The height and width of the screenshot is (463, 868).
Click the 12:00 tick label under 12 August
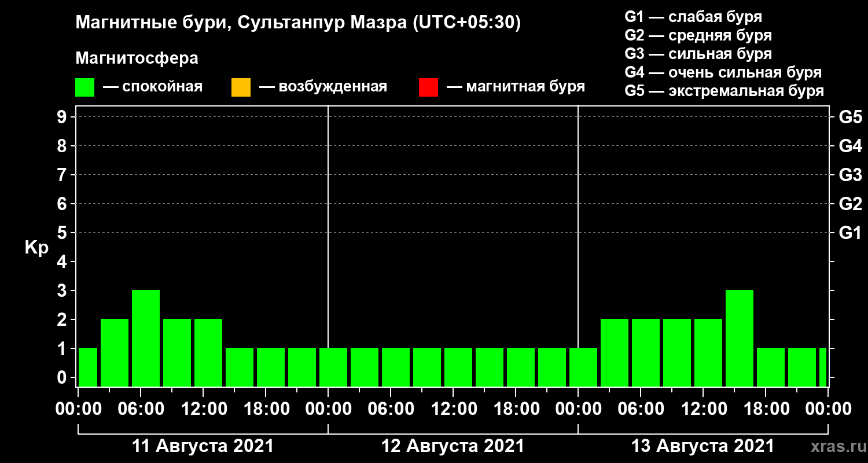click(453, 409)
